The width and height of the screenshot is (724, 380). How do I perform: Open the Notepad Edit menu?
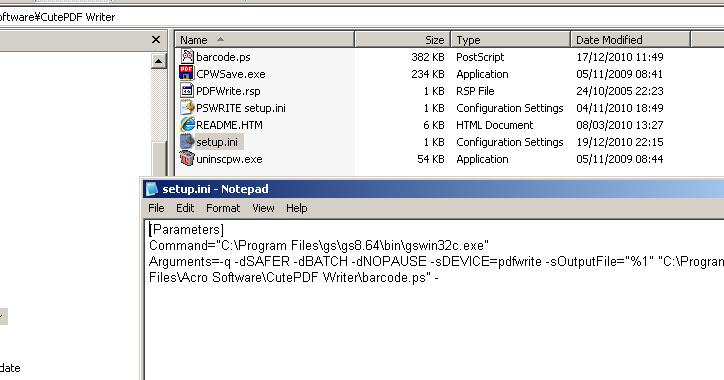coord(185,208)
